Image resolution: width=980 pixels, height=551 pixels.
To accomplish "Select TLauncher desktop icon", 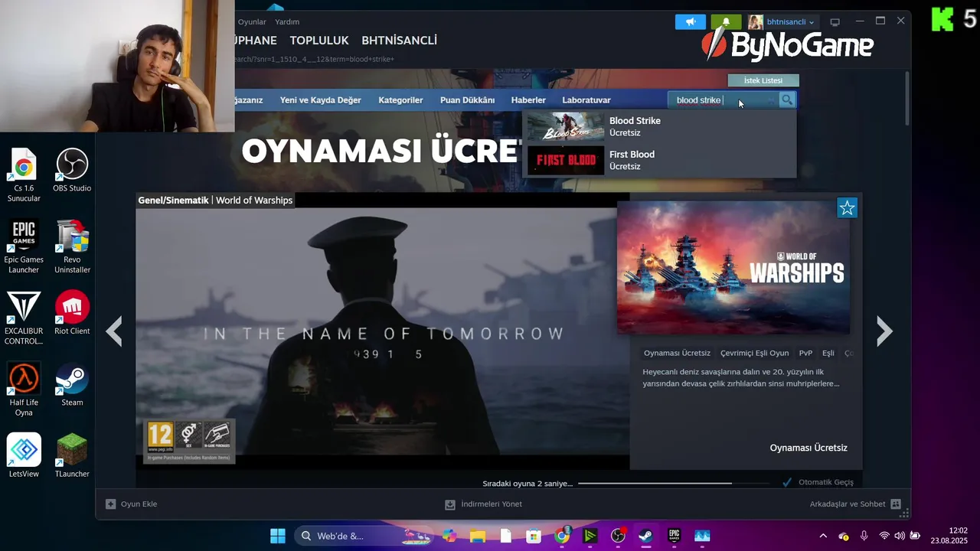I will (x=72, y=455).
